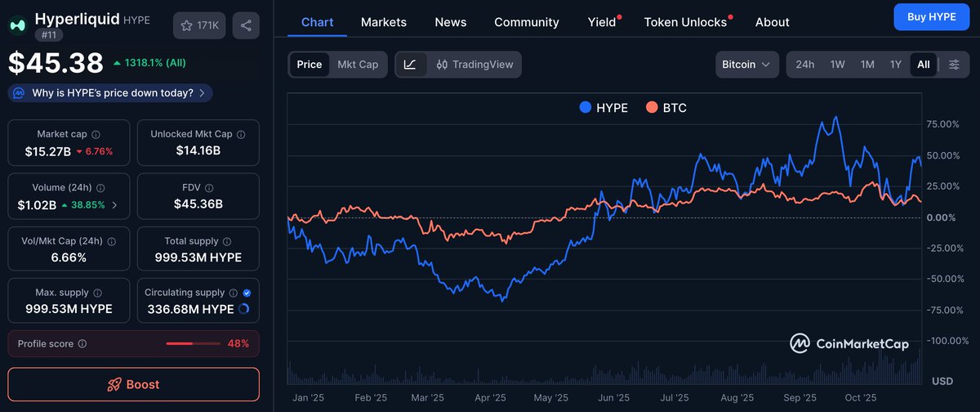Click the Vol/Mkt Cap (24h) info icon
Viewport: 980px width, 412px height.
point(112,241)
